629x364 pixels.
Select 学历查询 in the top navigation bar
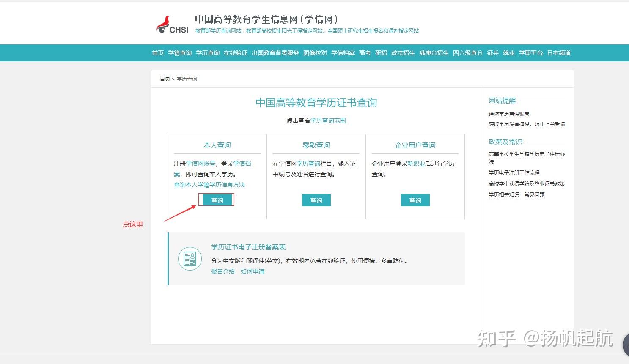208,53
